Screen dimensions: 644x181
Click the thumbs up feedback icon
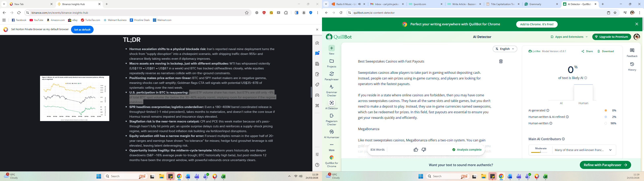pos(416,150)
